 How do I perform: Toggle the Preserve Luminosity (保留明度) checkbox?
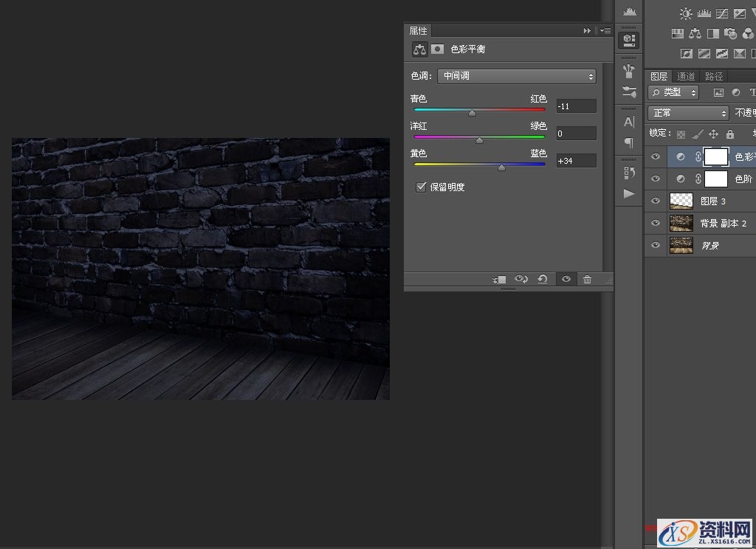click(422, 187)
